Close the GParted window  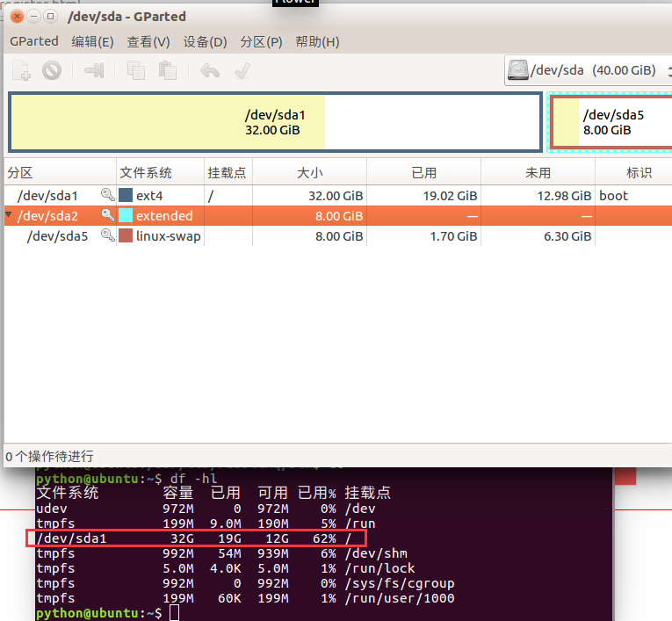tap(18, 17)
